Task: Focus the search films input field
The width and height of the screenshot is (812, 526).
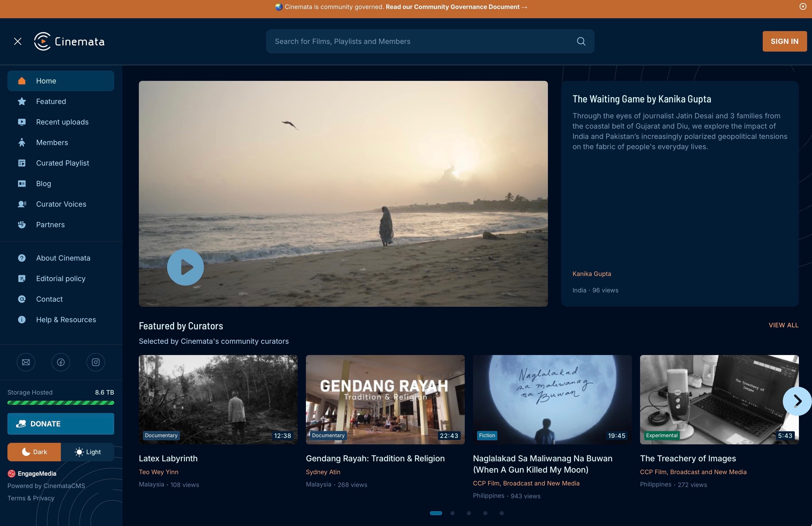Action: tap(430, 41)
